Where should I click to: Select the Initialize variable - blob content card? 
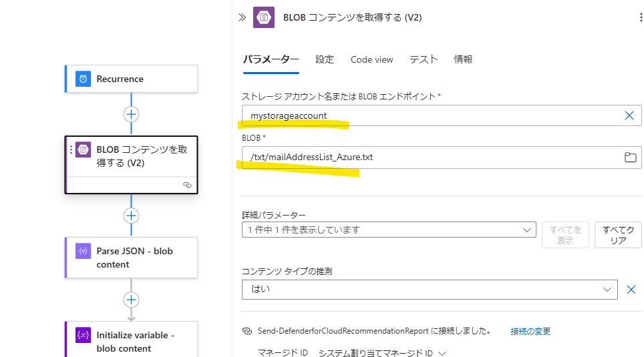point(132,339)
